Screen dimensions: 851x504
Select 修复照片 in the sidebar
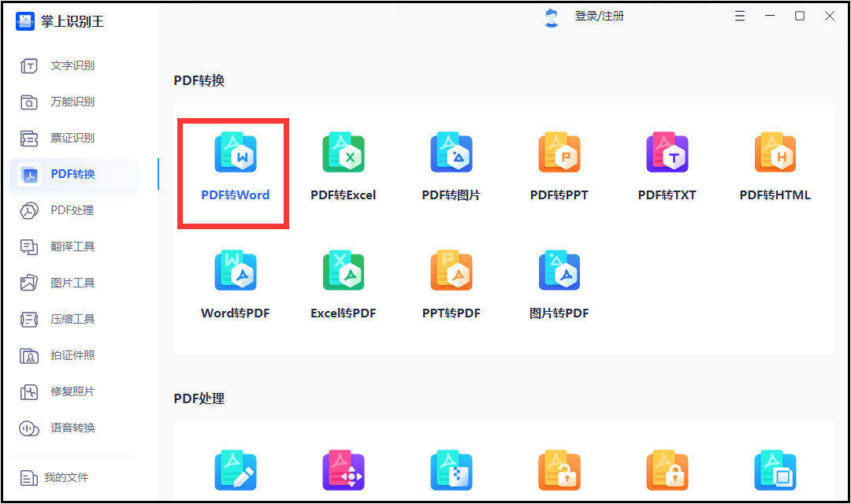[72, 391]
